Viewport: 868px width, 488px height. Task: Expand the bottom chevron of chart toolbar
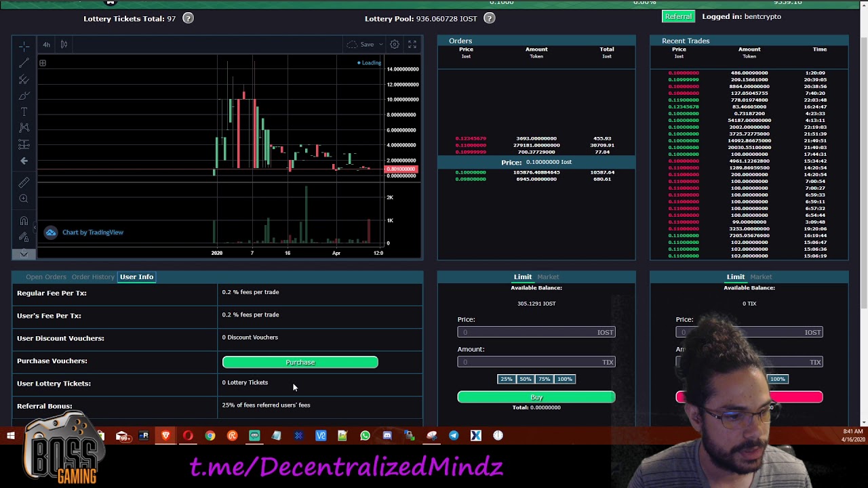(x=24, y=254)
